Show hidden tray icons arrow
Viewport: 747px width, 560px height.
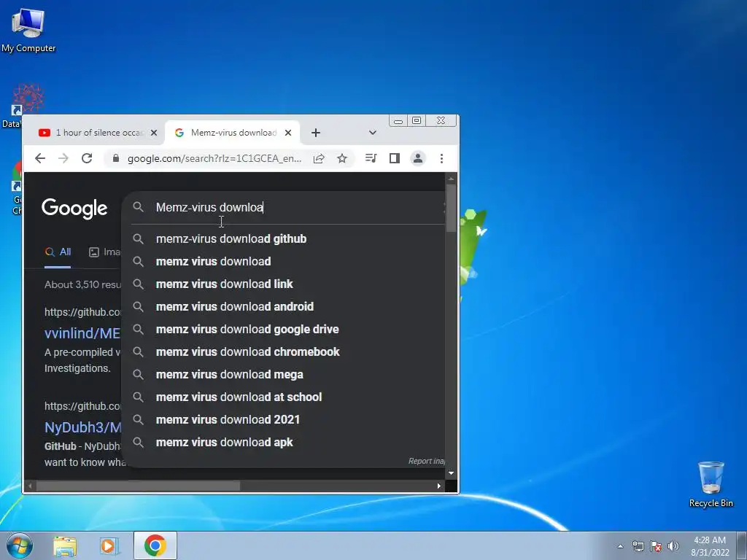tap(620, 546)
